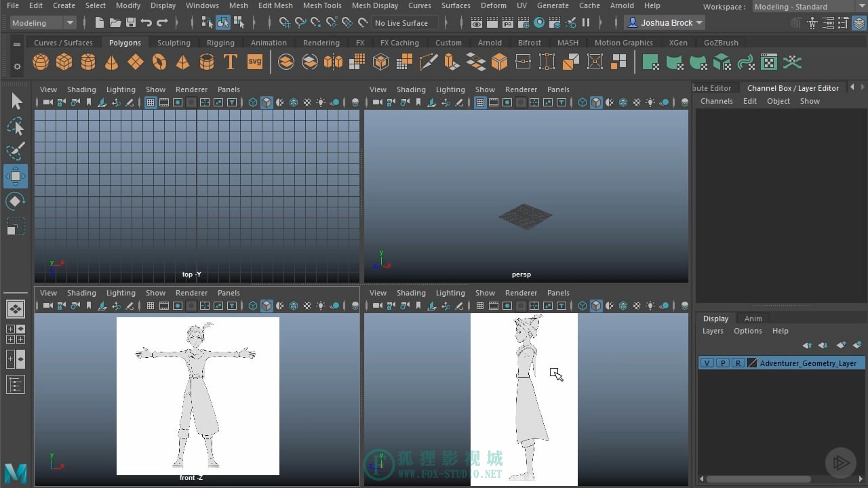This screenshot has width=868, height=488.
Task: Toggle grid display in the top viewport
Action: point(151,102)
